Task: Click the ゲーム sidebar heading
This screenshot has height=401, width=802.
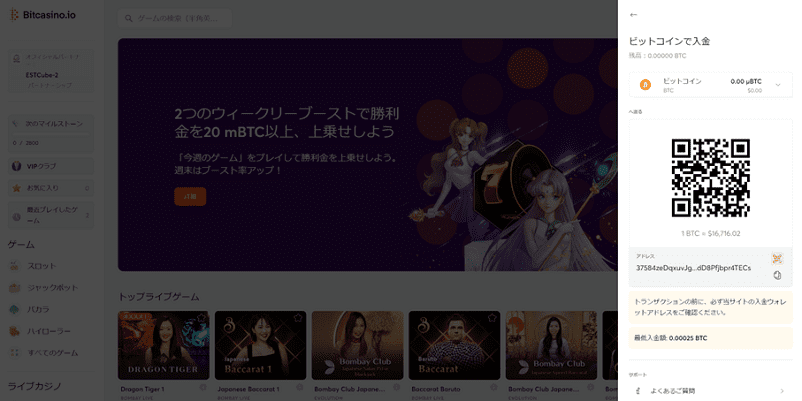Action: pyautogui.click(x=21, y=244)
